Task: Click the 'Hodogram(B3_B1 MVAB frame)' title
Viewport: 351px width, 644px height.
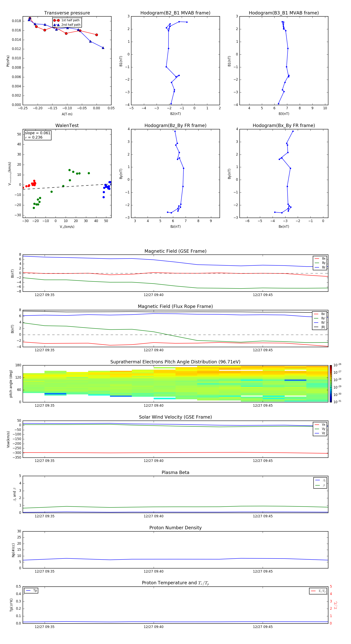Action: tap(284, 13)
